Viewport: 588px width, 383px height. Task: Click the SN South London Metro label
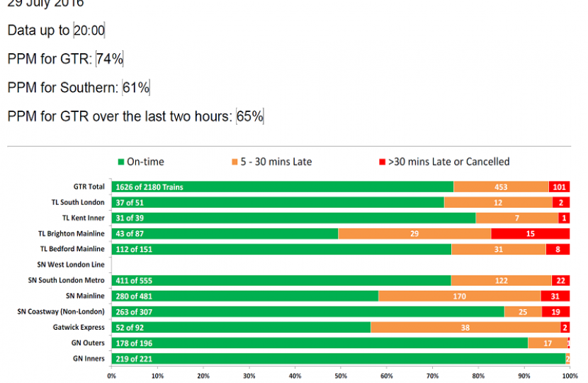[66, 281]
